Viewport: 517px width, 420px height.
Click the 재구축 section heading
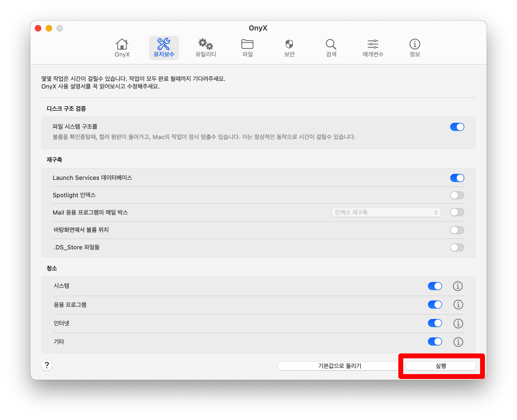point(54,160)
